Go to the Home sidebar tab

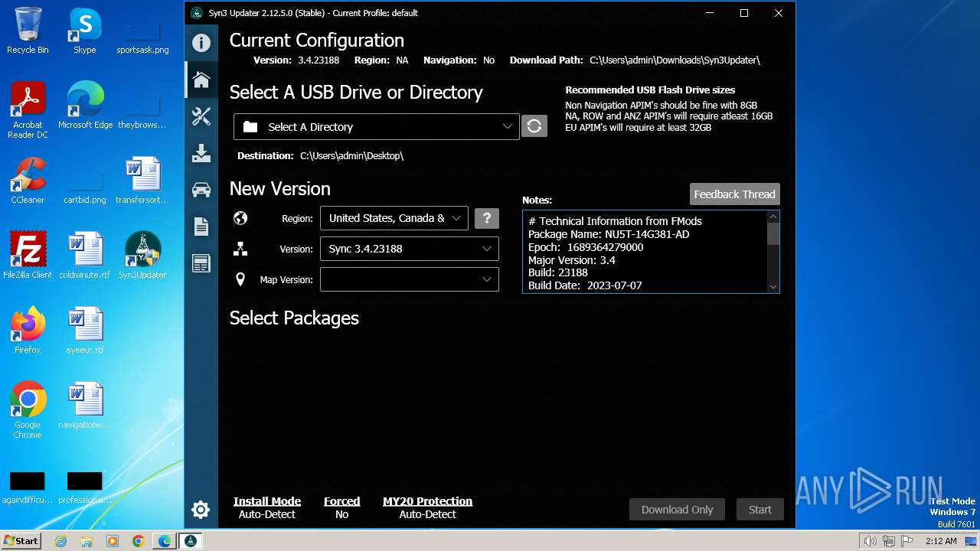[x=201, y=80]
